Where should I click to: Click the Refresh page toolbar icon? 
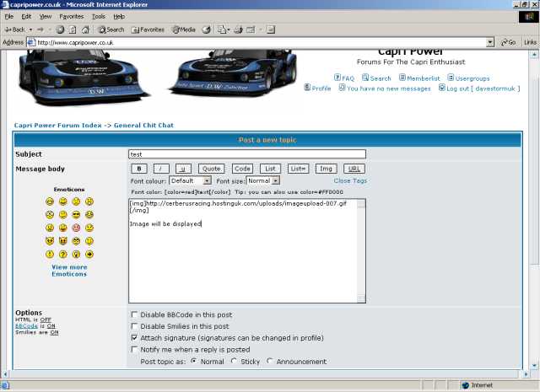pos(73,30)
